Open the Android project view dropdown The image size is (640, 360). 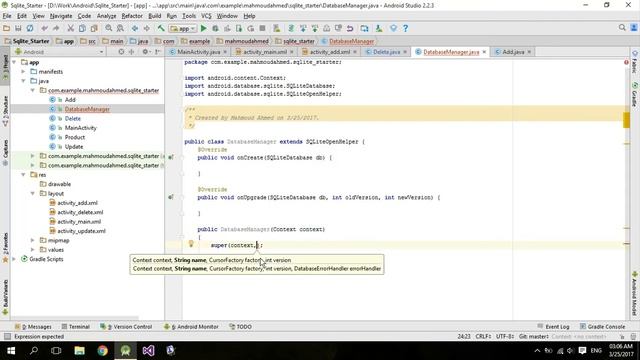pos(60,52)
